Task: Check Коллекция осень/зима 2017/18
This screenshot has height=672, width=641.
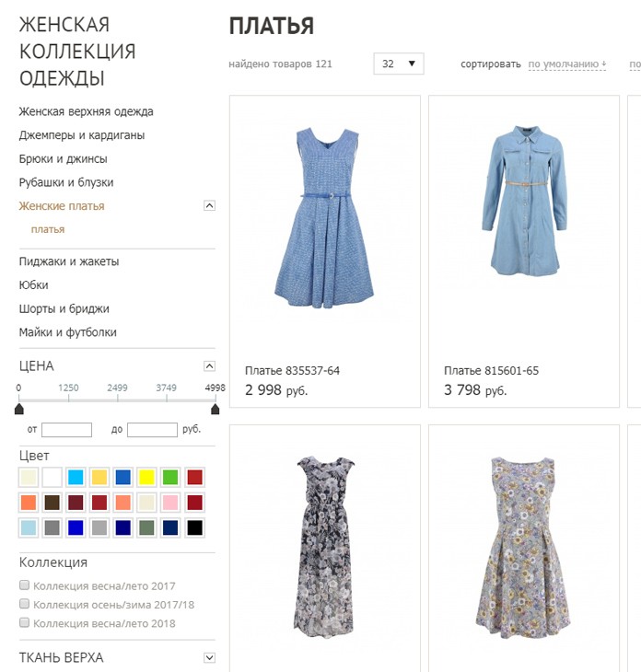Action: coord(25,604)
